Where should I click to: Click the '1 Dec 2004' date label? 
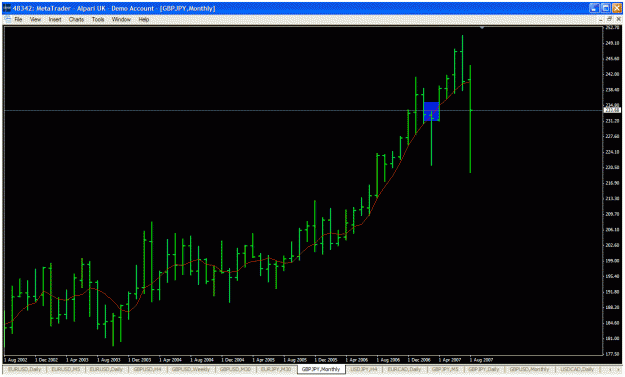coord(233,360)
